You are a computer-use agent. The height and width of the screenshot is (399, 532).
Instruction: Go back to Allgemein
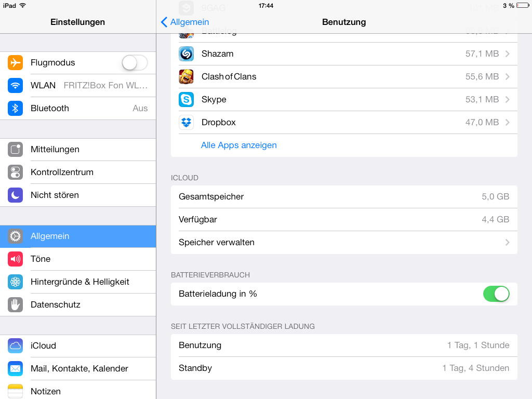(x=185, y=22)
